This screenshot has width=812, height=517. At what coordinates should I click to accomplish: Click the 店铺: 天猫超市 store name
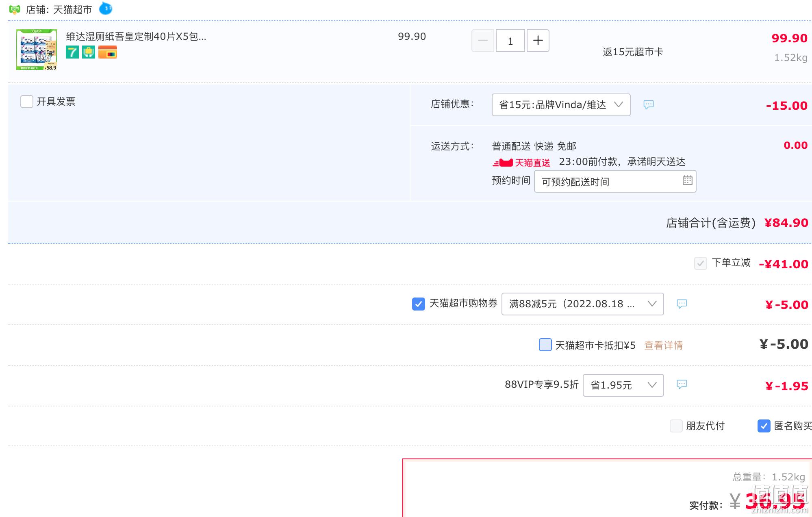59,9
